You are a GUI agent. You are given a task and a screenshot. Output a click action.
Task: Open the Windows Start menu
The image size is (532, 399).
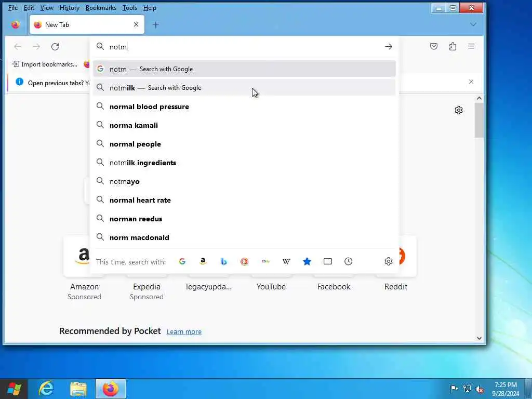click(14, 389)
